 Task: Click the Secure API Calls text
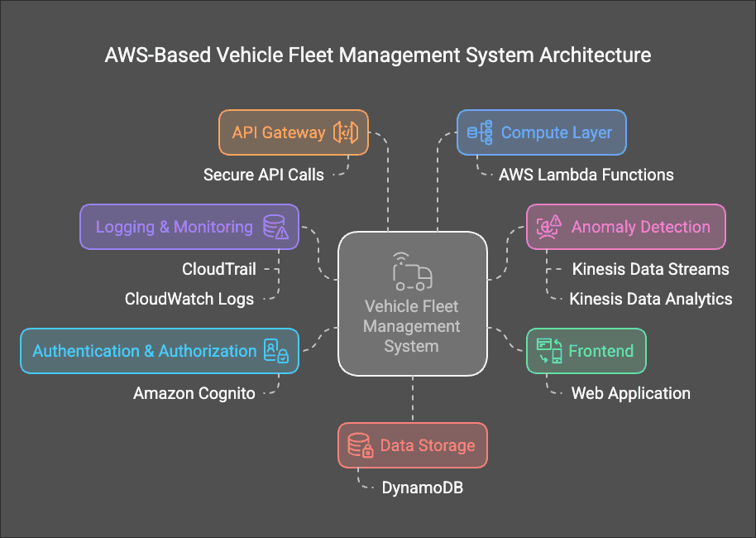coord(264,175)
